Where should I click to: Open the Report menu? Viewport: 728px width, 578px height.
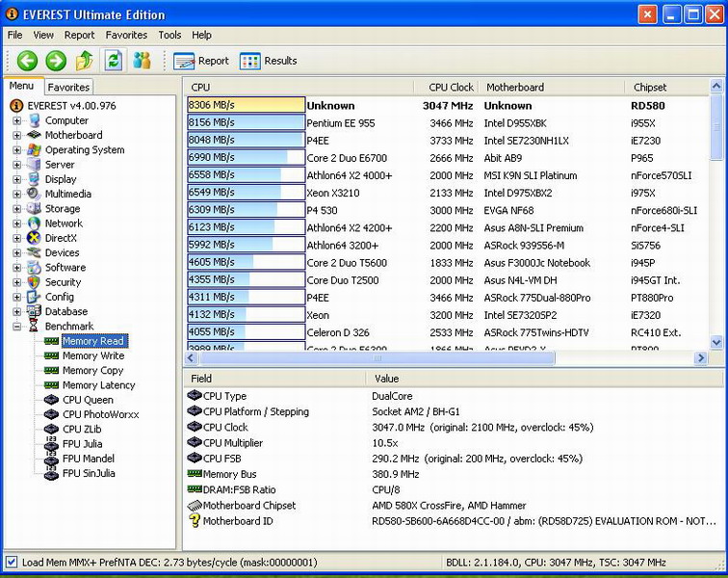tap(79, 35)
